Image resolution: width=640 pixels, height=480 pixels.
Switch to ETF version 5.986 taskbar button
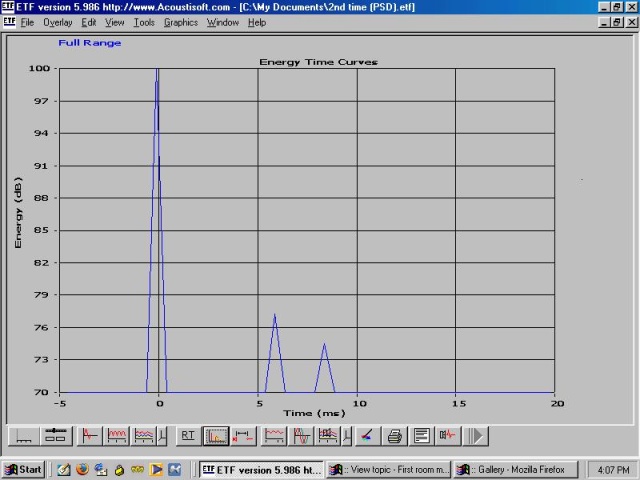261,470
